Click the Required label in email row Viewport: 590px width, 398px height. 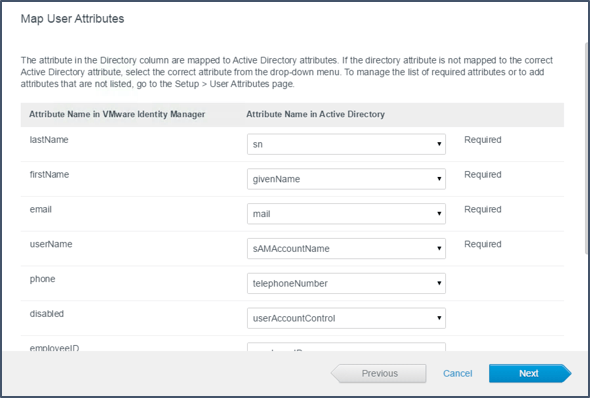click(x=483, y=209)
